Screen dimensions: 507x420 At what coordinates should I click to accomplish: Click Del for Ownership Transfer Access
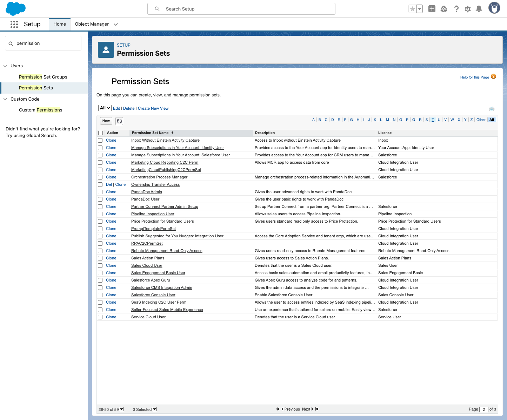click(109, 184)
